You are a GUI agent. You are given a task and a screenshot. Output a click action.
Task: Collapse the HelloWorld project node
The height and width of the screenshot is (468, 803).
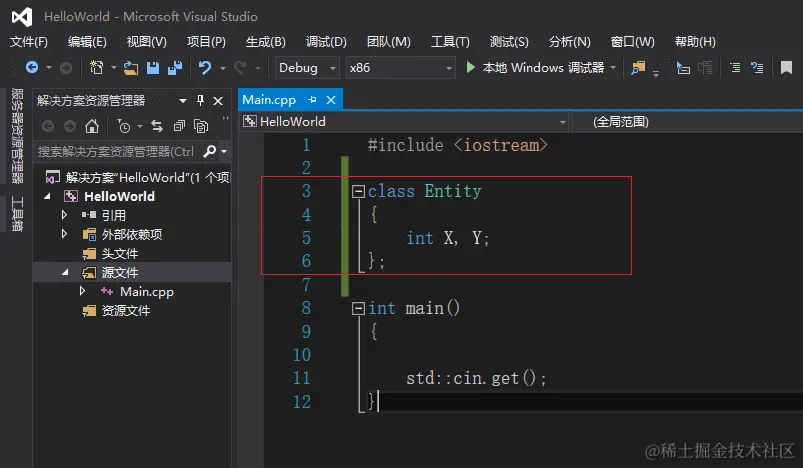coord(48,196)
